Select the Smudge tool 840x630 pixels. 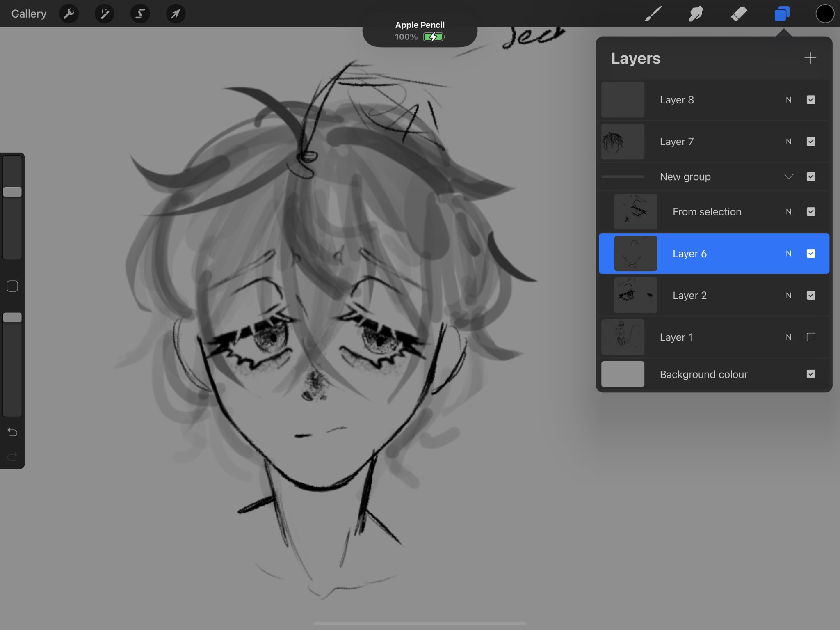[696, 14]
